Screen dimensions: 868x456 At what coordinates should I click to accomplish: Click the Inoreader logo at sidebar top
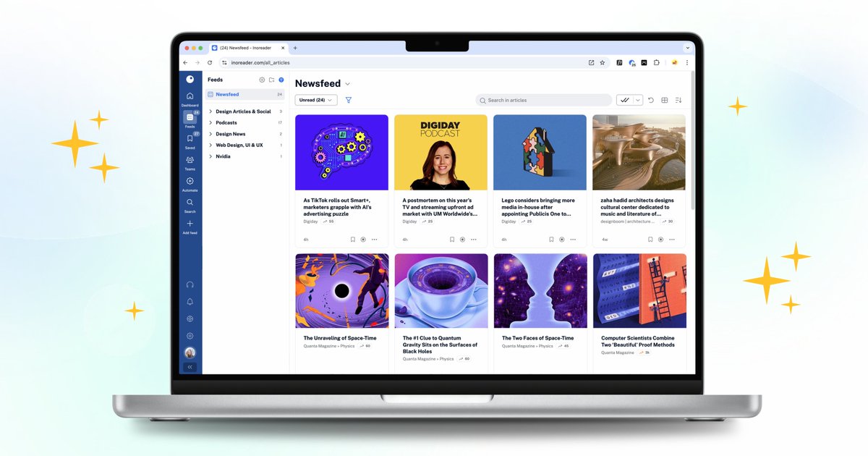coord(190,80)
